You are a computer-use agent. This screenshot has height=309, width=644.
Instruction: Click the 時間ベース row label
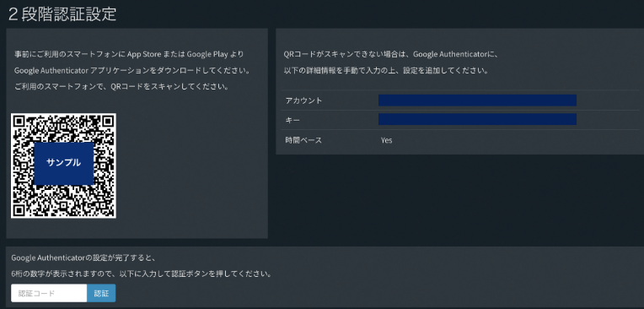tap(303, 140)
